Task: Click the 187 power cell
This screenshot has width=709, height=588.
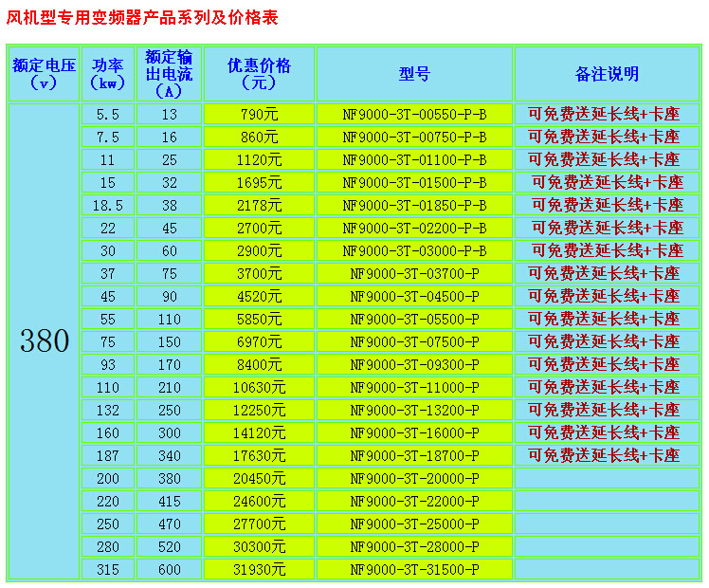Action: click(x=108, y=455)
